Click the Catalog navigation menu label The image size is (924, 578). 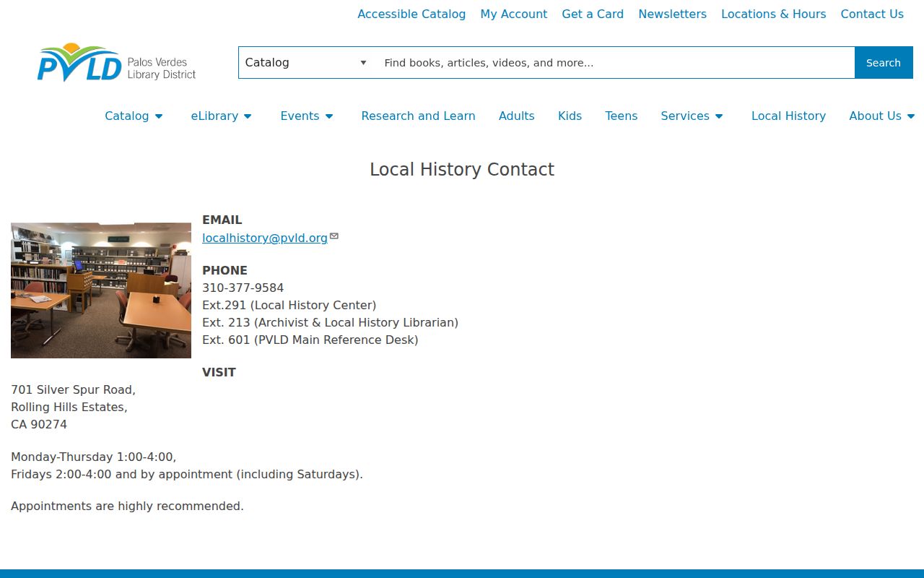click(127, 116)
